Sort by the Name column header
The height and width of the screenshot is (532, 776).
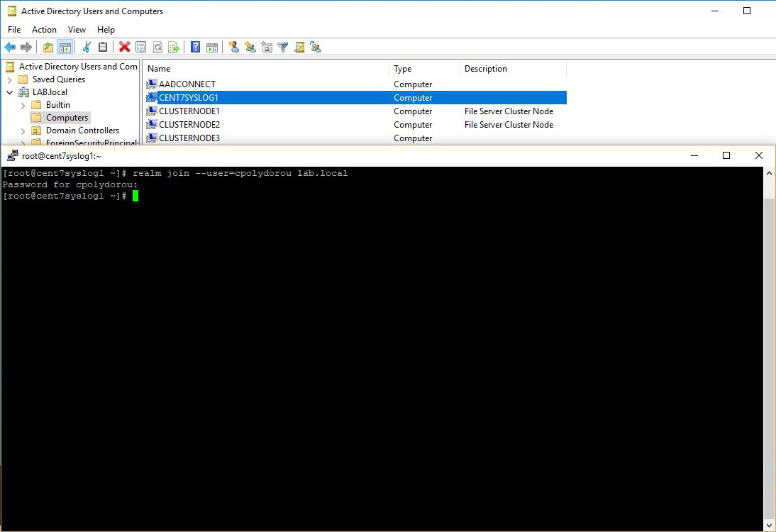tap(157, 69)
